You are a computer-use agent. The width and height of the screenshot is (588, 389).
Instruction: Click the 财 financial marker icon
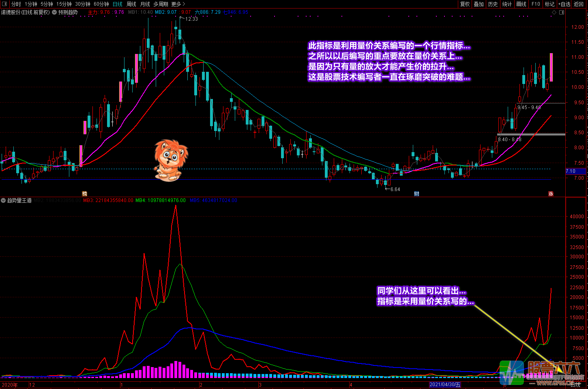[x=416, y=193]
